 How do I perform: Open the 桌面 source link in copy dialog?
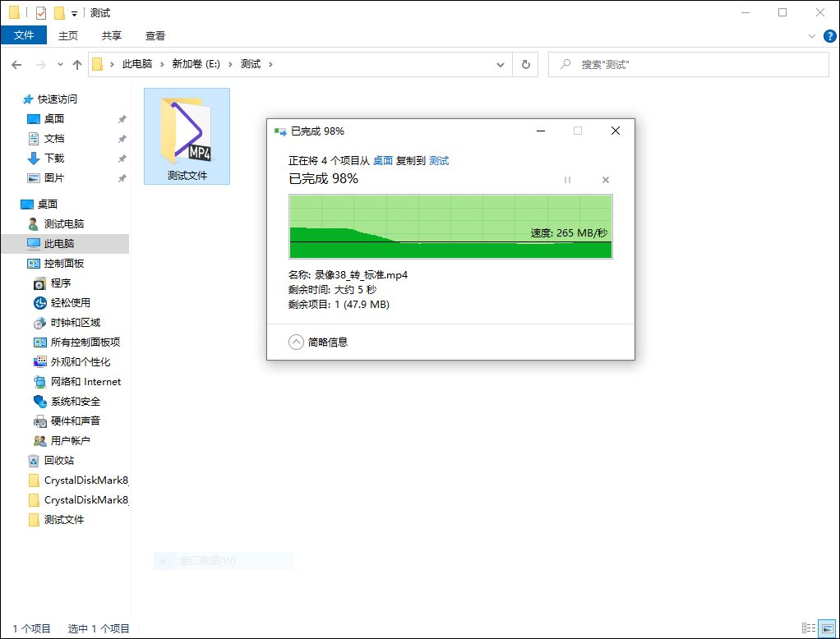(x=383, y=160)
